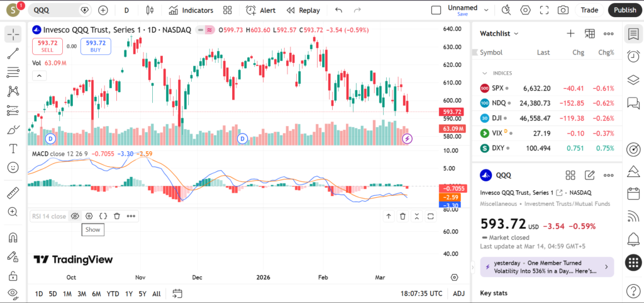Click the Publish button
Screen dimensions: 644x303
tap(625, 10)
